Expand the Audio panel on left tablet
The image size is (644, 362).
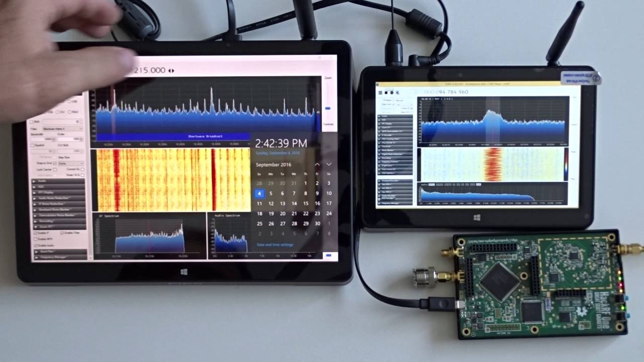coord(57,181)
